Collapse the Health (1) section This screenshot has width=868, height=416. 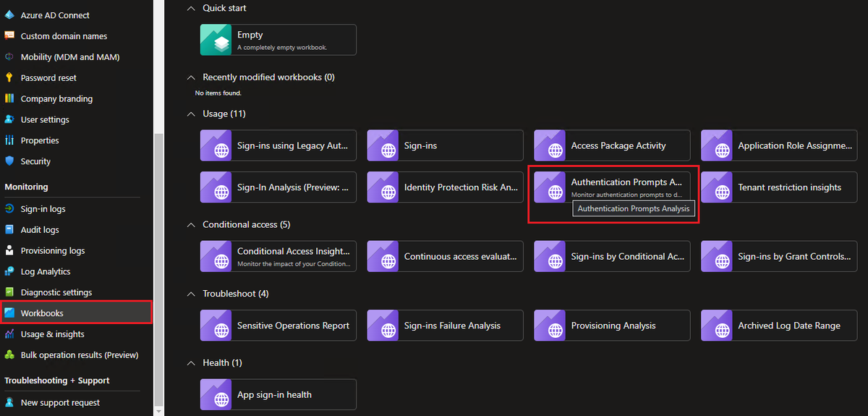[x=191, y=362]
